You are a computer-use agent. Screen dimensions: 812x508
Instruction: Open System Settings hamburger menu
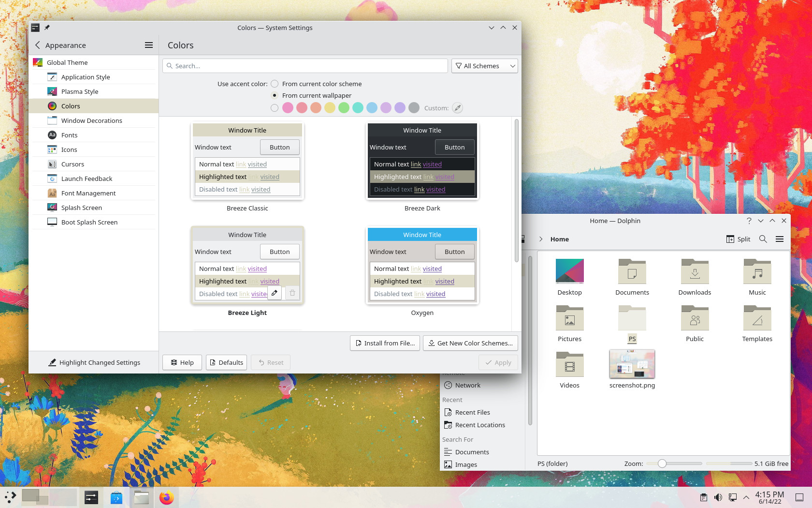click(149, 45)
